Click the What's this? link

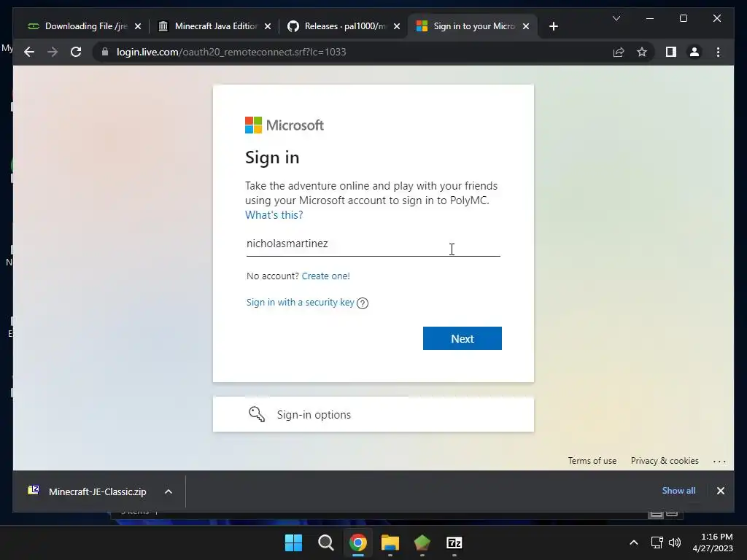(x=274, y=215)
